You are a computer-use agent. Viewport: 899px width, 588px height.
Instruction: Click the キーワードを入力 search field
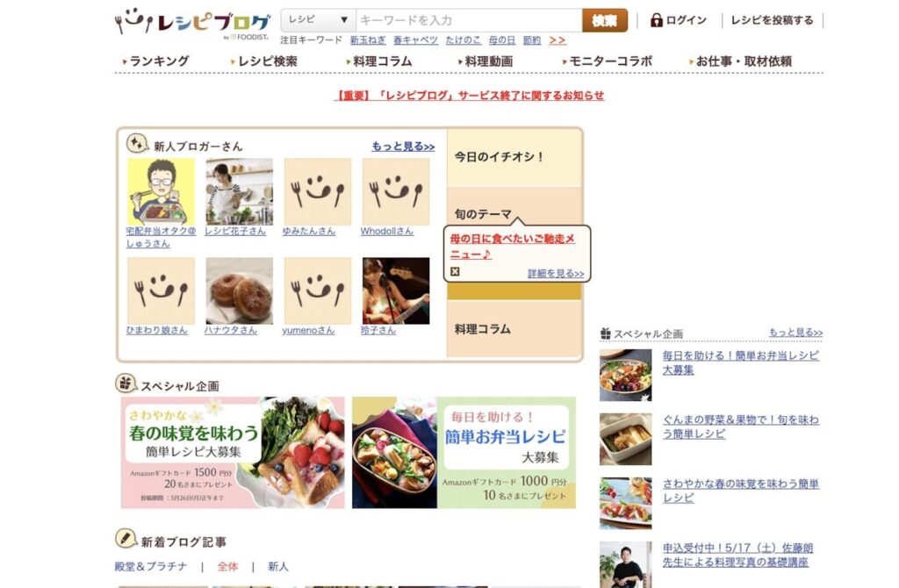click(x=469, y=20)
